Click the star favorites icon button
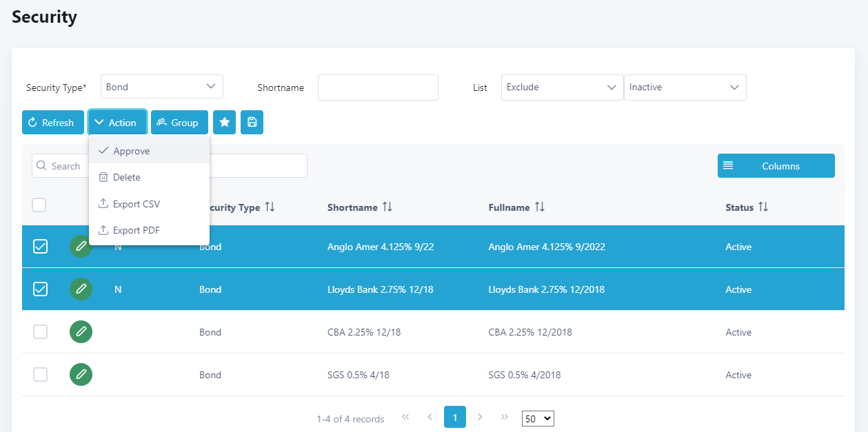This screenshot has width=868, height=432. pyautogui.click(x=224, y=123)
